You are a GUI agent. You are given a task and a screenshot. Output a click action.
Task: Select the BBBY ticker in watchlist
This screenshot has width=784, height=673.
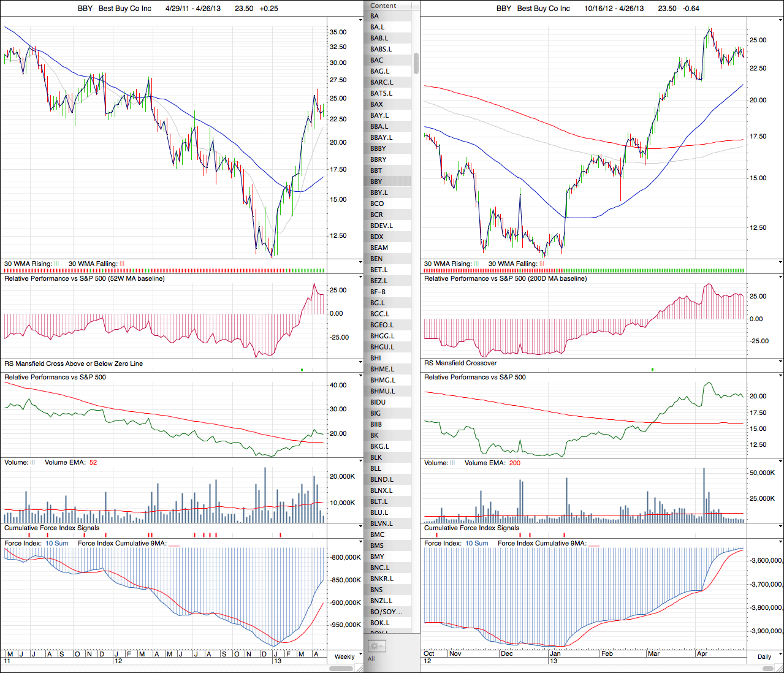(x=378, y=148)
